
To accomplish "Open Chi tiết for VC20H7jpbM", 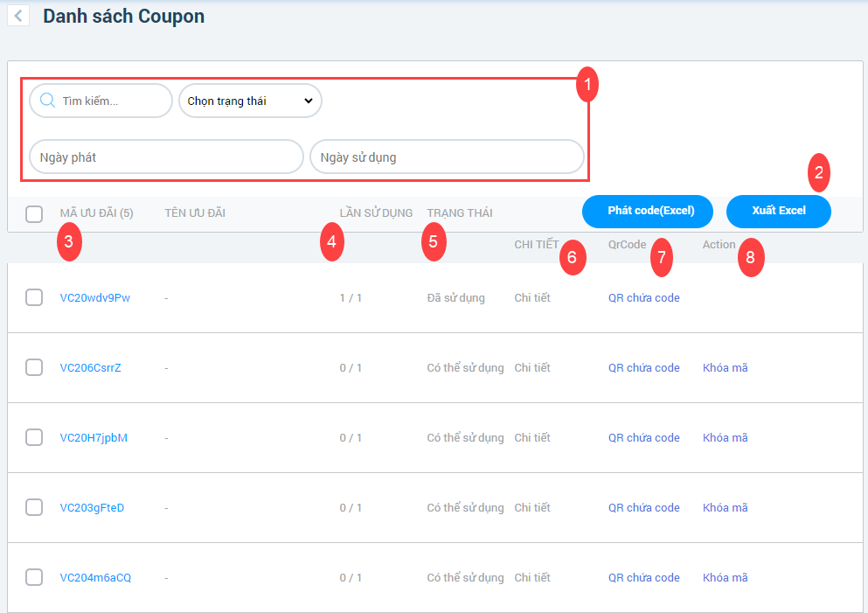I will (x=532, y=437).
